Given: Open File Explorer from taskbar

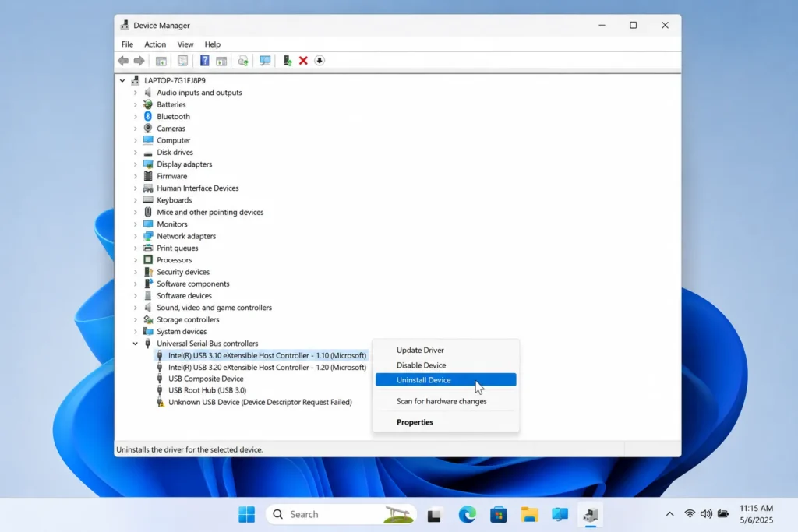Looking at the screenshot, I should tap(529, 514).
